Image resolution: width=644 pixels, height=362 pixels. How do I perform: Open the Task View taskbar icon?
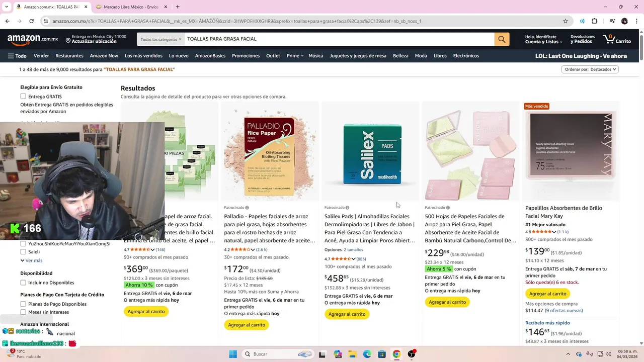coord(322,354)
